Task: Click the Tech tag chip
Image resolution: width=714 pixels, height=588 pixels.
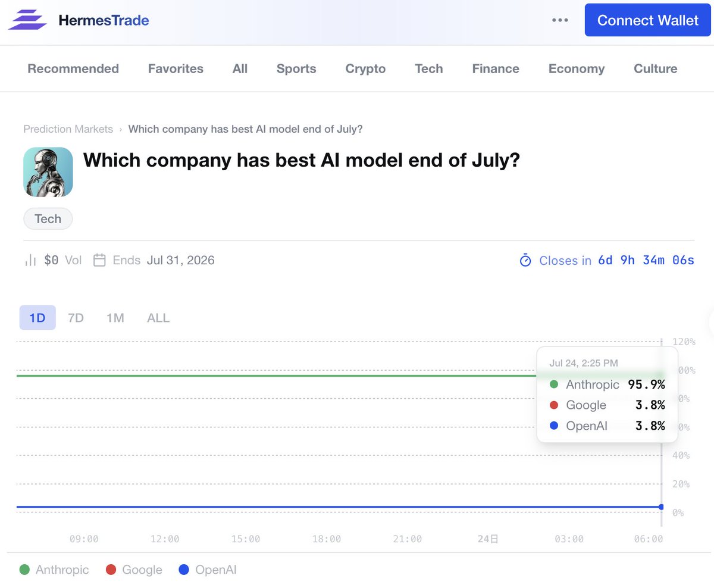Action: tap(48, 218)
